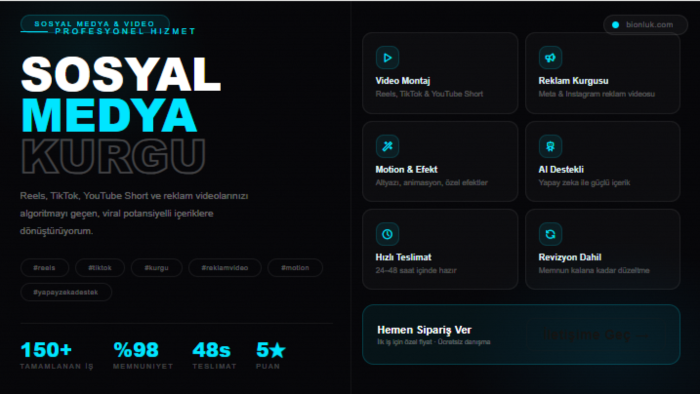Click the Motion & Efekt magic wand icon
The width and height of the screenshot is (700, 394).
pyautogui.click(x=387, y=146)
